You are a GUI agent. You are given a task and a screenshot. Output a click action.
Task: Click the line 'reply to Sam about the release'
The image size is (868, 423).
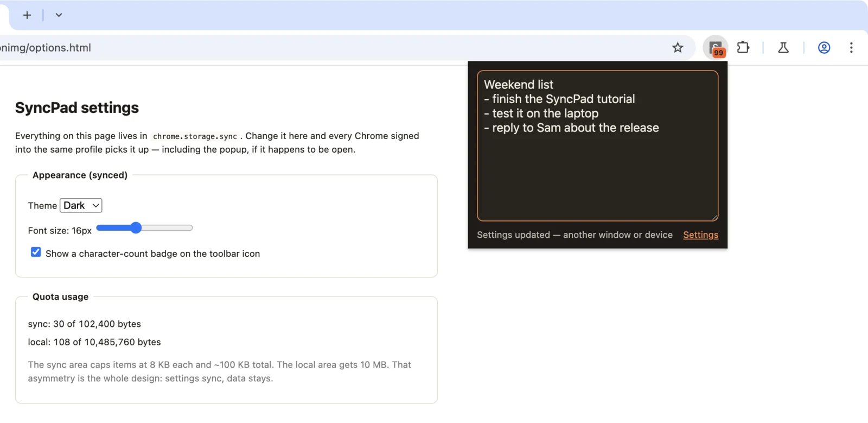(x=571, y=128)
